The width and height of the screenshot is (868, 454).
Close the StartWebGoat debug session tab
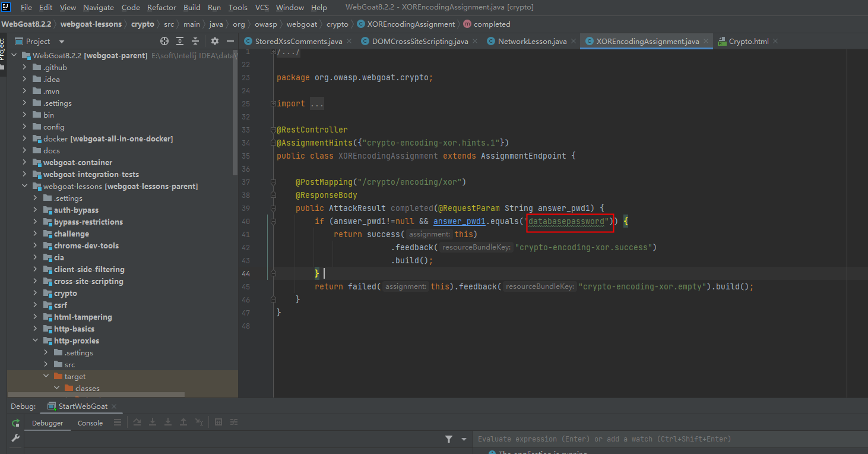pos(114,406)
